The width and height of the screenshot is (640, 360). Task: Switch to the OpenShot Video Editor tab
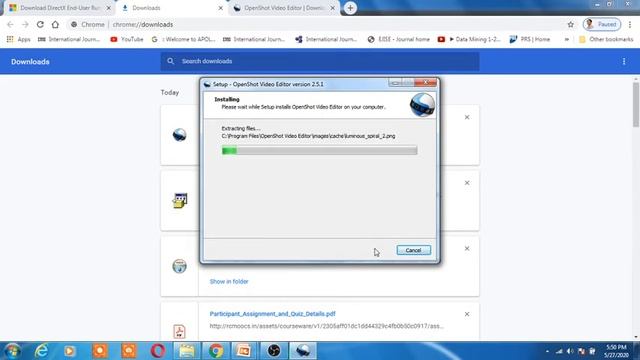284,8
